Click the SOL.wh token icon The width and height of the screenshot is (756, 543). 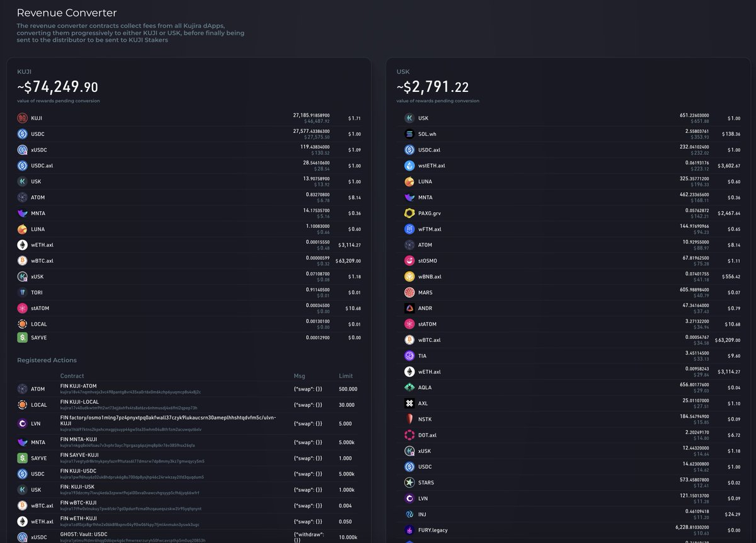[409, 134]
